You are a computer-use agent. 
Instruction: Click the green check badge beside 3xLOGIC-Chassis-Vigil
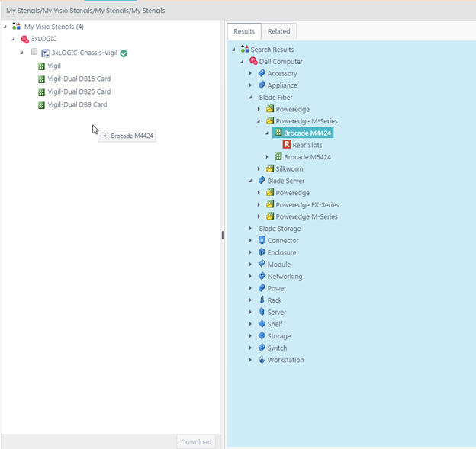point(124,53)
